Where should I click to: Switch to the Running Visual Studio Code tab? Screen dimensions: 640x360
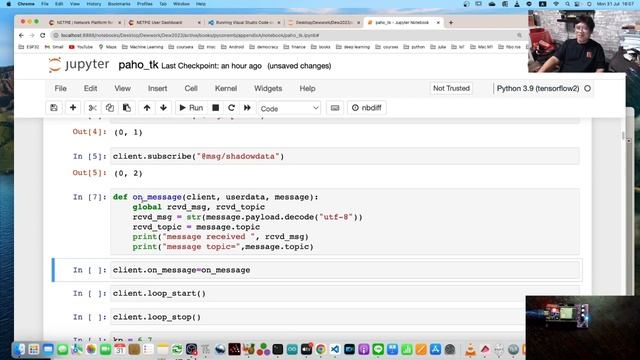coord(244,22)
